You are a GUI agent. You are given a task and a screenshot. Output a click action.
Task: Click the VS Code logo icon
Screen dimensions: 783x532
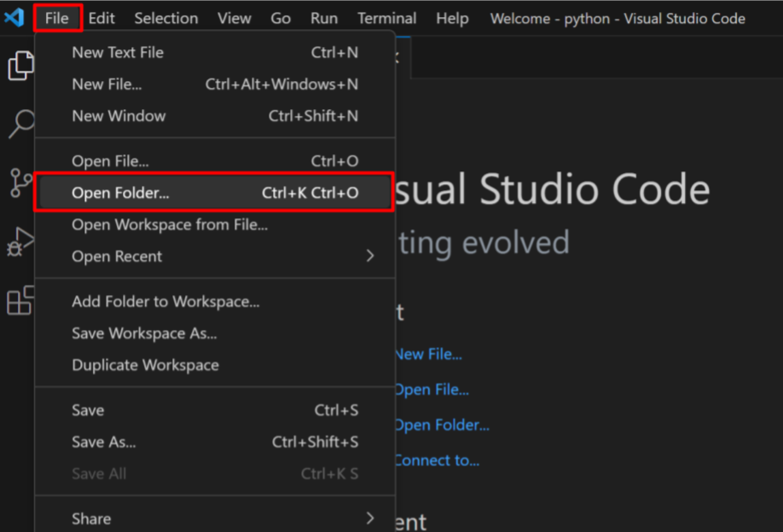(14, 18)
